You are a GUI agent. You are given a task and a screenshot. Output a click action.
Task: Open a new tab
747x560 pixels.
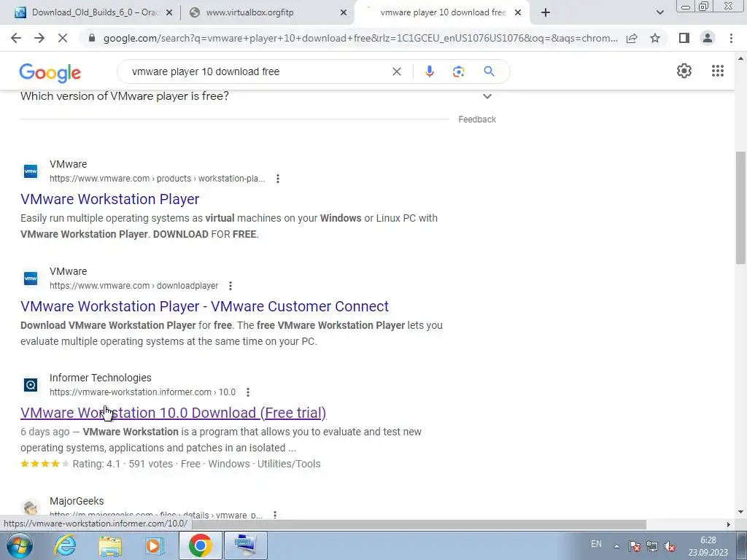[546, 13]
